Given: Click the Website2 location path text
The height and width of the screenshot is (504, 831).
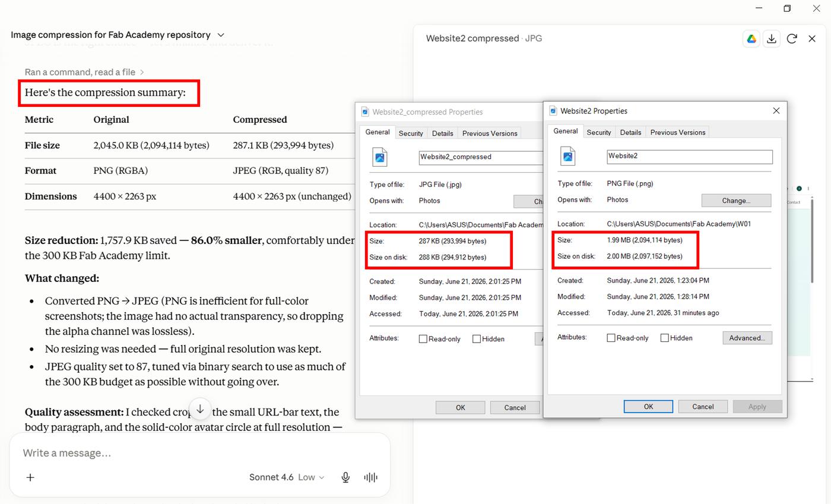Looking at the screenshot, I should coord(678,224).
